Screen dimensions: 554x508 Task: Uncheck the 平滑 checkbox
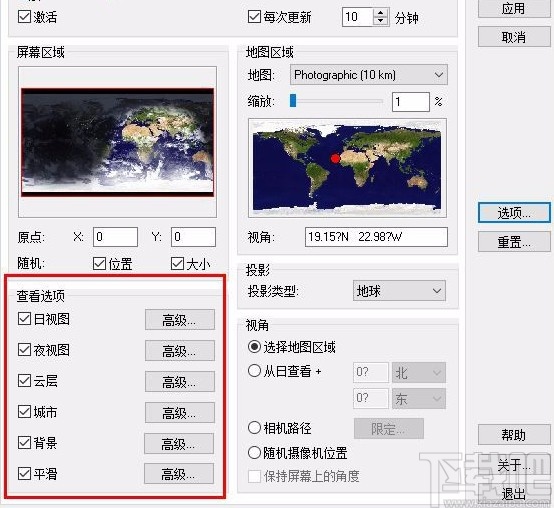[24, 473]
